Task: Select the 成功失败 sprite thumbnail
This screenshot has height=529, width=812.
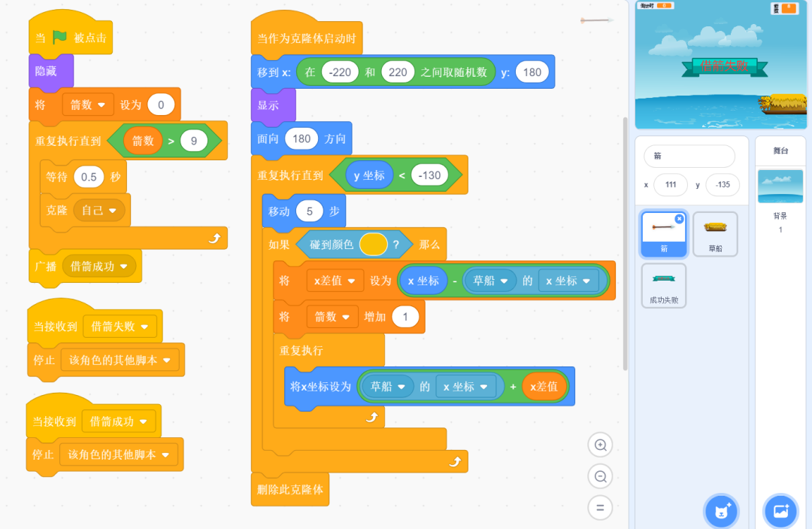Action: (x=664, y=284)
